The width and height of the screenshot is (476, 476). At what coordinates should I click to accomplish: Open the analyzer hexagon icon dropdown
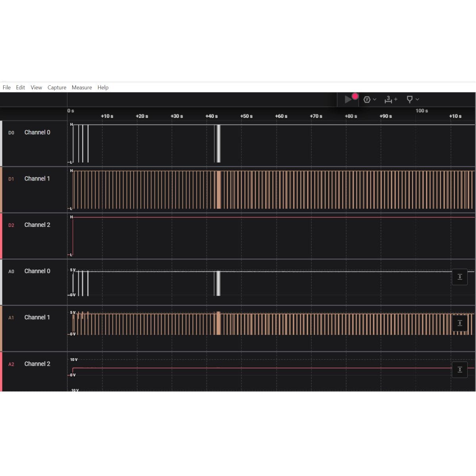[x=367, y=100]
